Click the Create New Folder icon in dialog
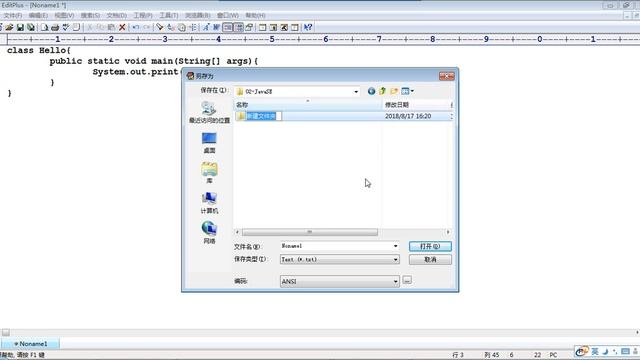Image resolution: width=640 pixels, height=360 pixels. tap(394, 91)
